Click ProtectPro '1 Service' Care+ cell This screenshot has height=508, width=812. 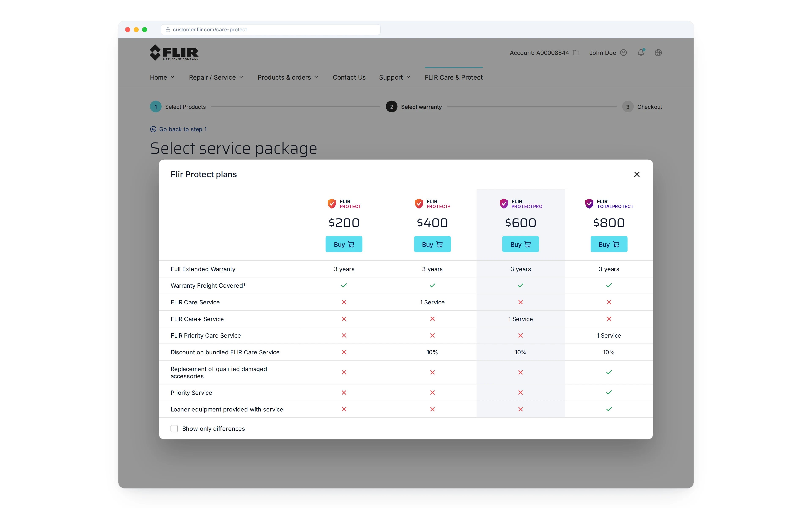point(520,319)
